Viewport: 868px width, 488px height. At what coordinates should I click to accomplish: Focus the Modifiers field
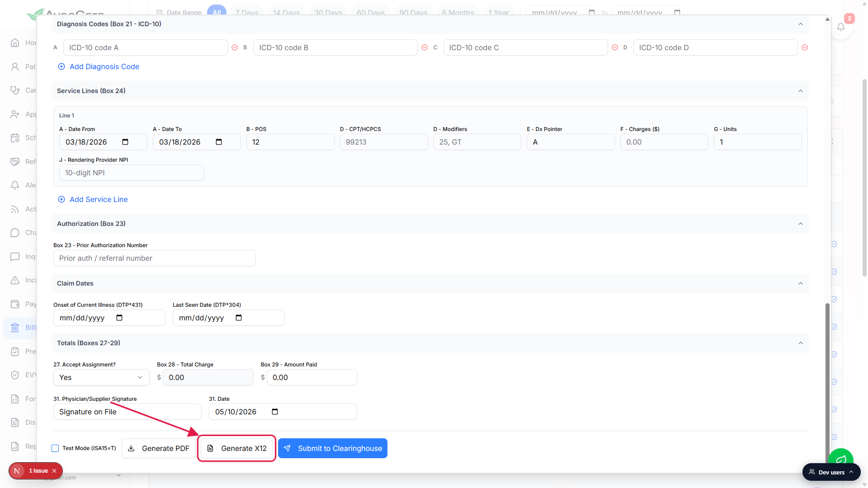[x=477, y=142]
